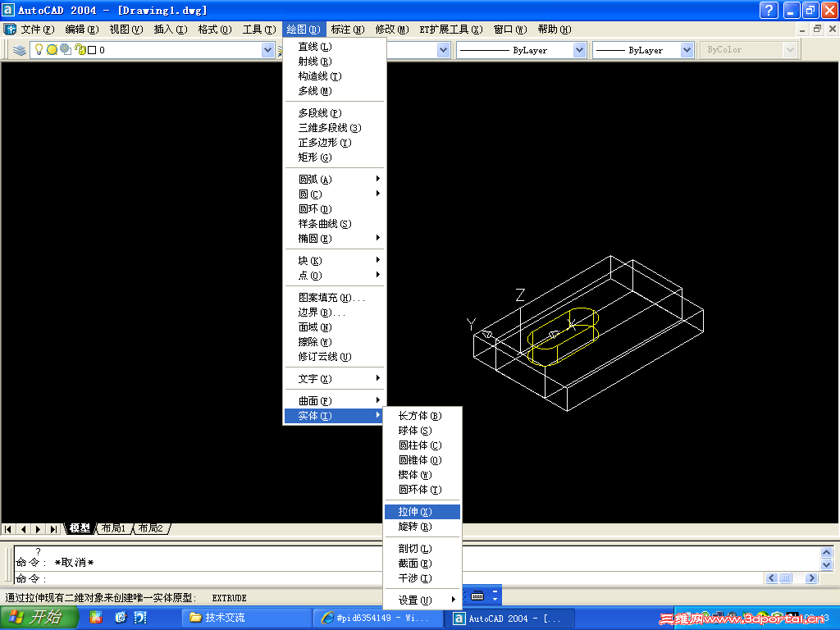Open color control dropdown arrow beside menu
Screen dimensions: 840x630
coord(443,50)
